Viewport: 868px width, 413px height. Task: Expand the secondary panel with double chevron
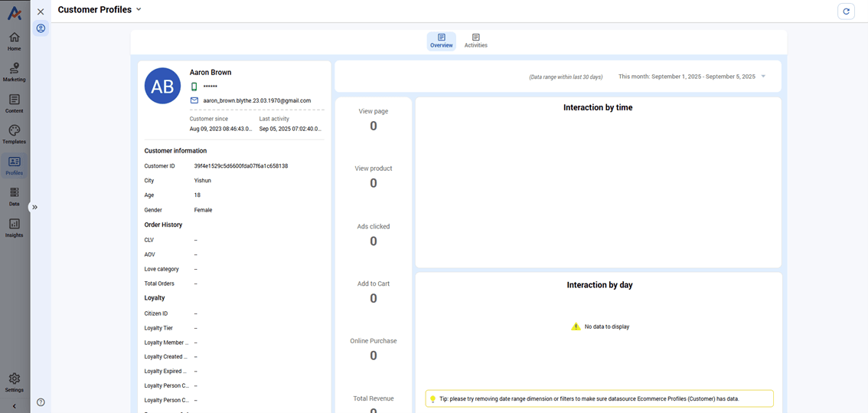tap(34, 207)
